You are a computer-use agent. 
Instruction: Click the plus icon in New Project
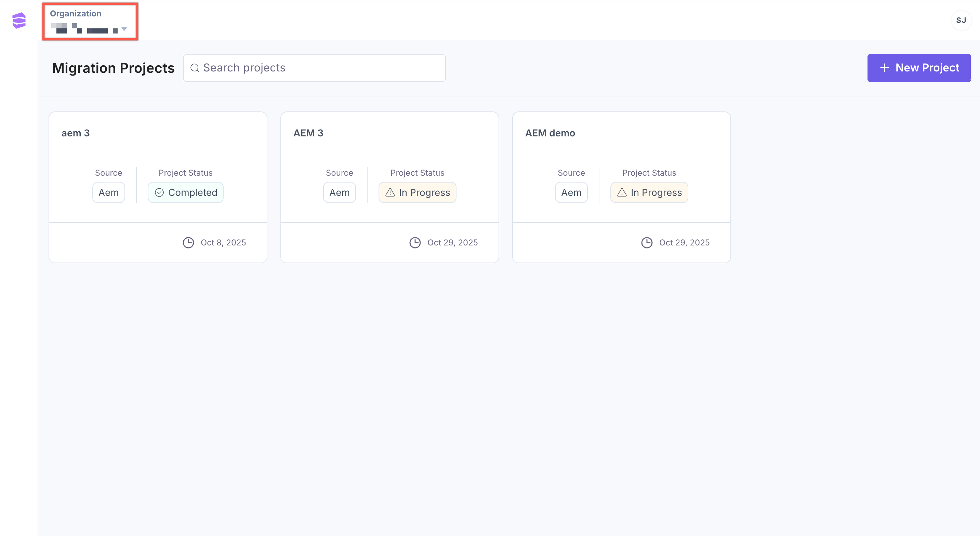885,68
